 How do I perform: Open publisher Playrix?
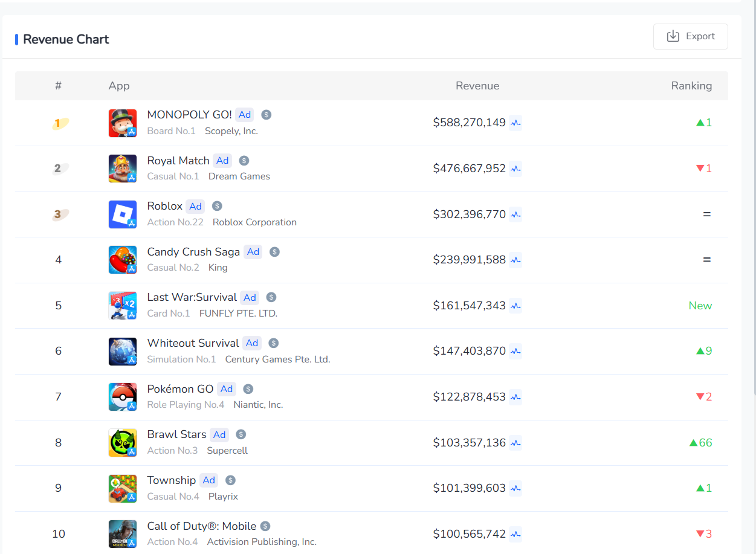coord(223,497)
